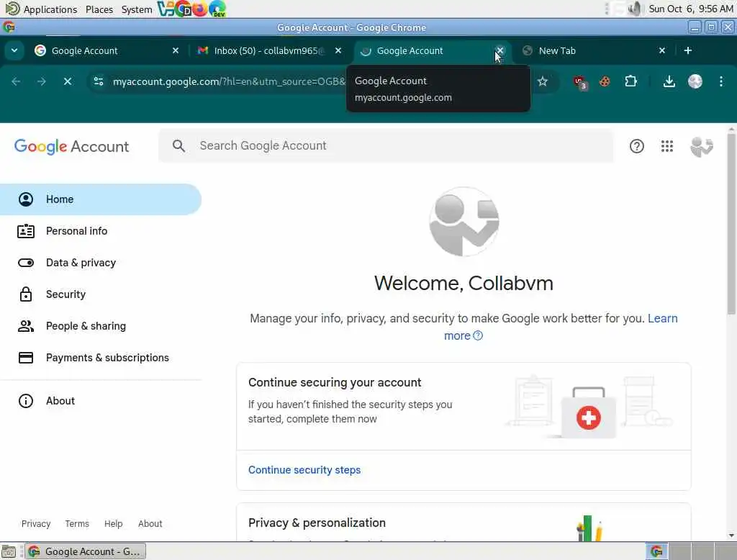Close the first Google Account tab
This screenshot has height=560, width=737.
tap(176, 50)
